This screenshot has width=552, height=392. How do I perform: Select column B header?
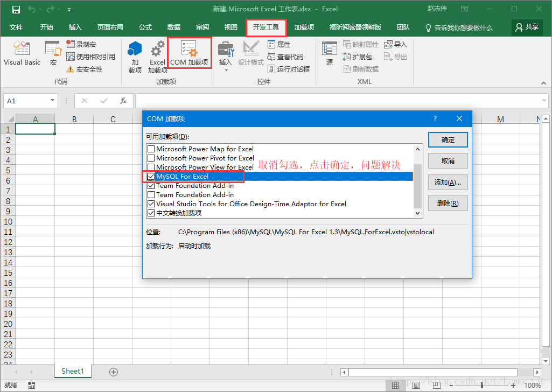74,119
